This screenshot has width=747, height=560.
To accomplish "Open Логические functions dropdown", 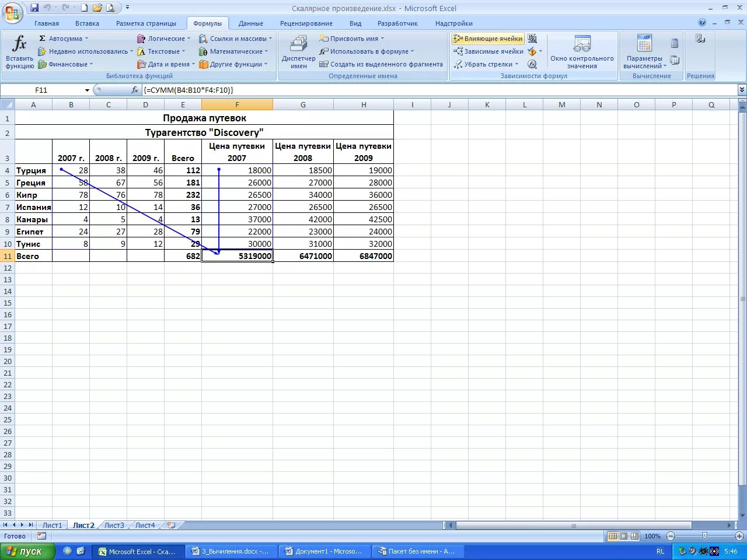I will click(x=164, y=38).
